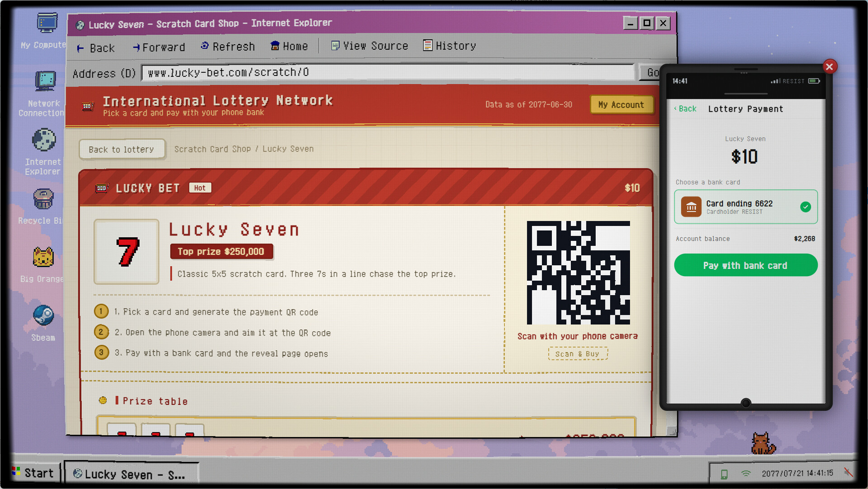The height and width of the screenshot is (489, 868).
Task: Click the Scan & Buy button
Action: (578, 354)
